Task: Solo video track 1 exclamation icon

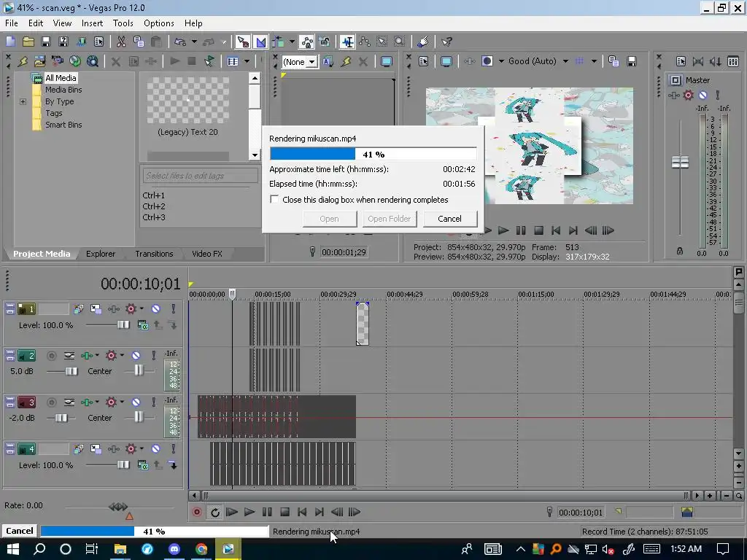Action: [174, 308]
